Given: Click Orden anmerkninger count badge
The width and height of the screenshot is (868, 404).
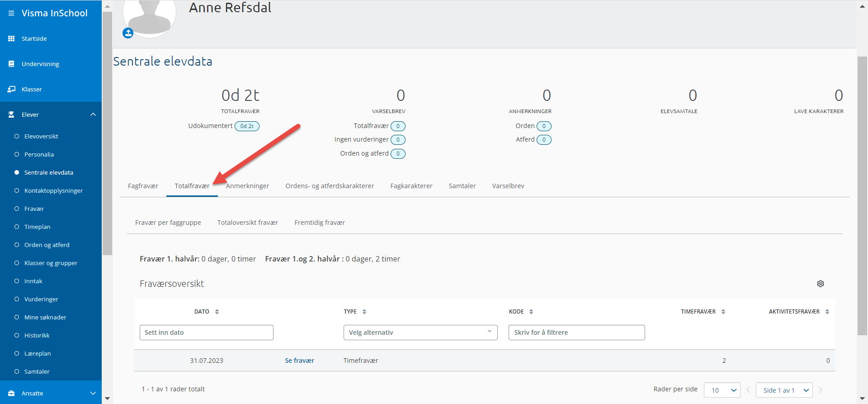Looking at the screenshot, I should [x=544, y=126].
